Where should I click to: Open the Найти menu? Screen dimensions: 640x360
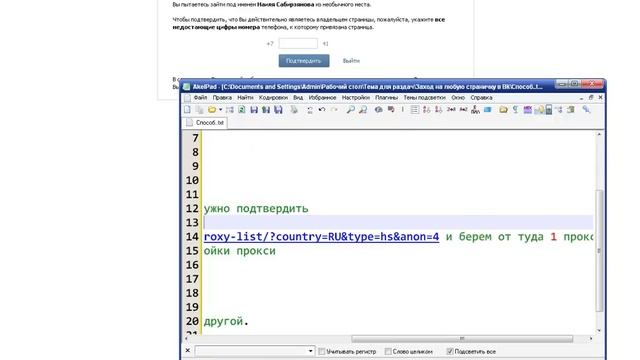[245, 98]
